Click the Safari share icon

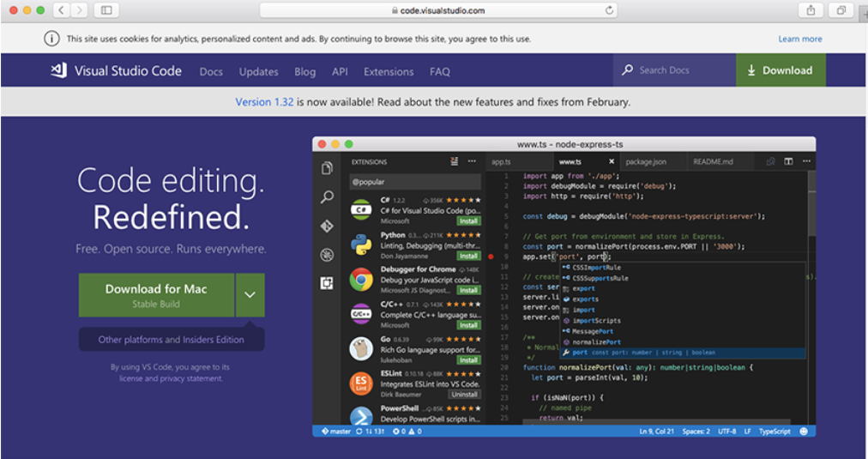(x=810, y=10)
